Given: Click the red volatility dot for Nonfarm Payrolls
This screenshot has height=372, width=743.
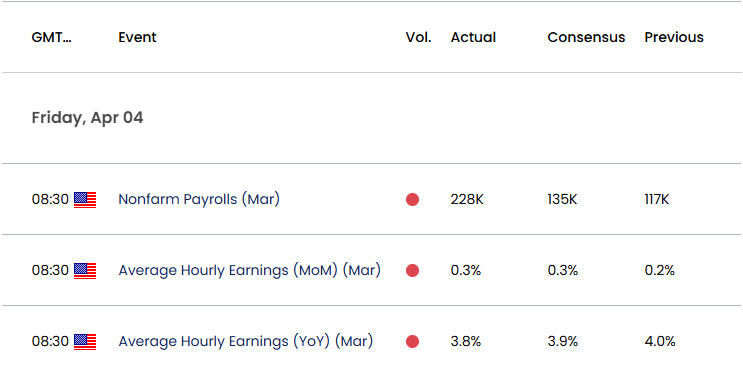Looking at the screenshot, I should (x=412, y=200).
